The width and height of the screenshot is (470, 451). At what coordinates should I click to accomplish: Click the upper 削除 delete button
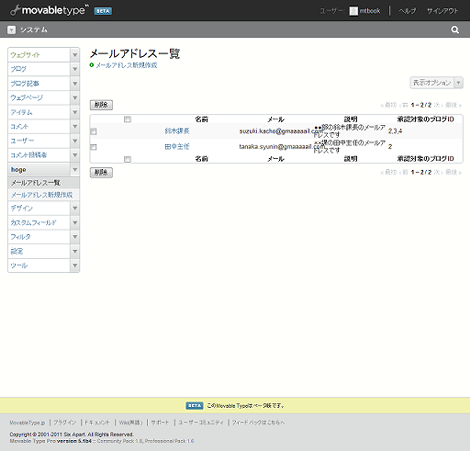(101, 105)
